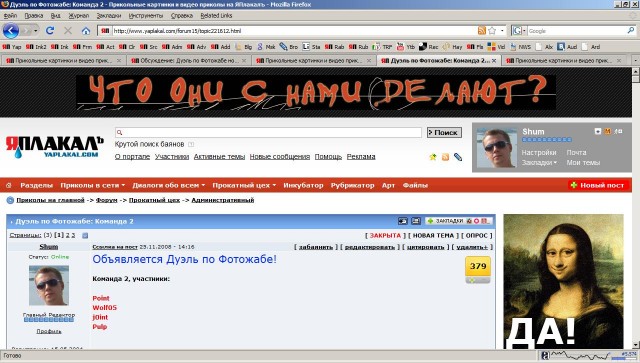The width and height of the screenshot is (640, 363).
Task: Click the blue pencil icon under the search button
Action: 458,157
